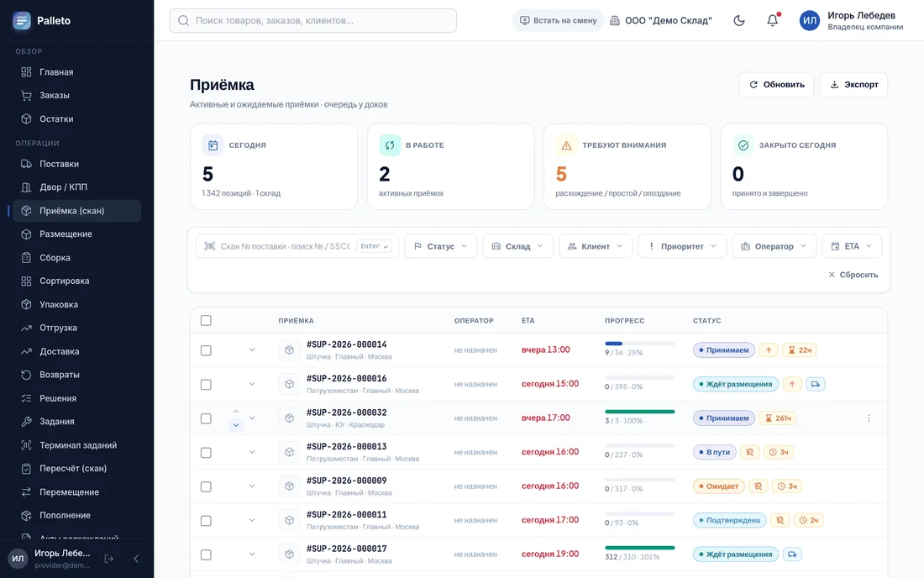Click the full progress bar of #SUP-2026-000032
924x578 pixels.
[639, 412]
